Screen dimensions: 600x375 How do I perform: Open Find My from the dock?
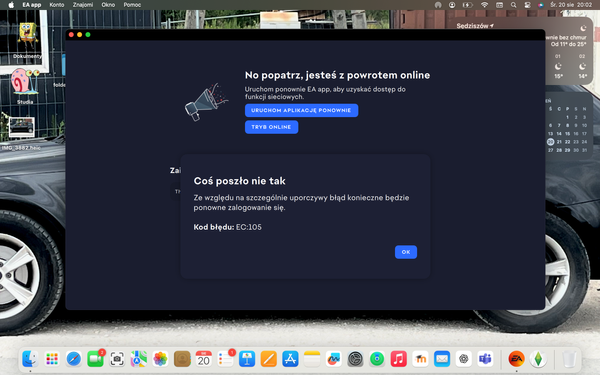(x=377, y=359)
